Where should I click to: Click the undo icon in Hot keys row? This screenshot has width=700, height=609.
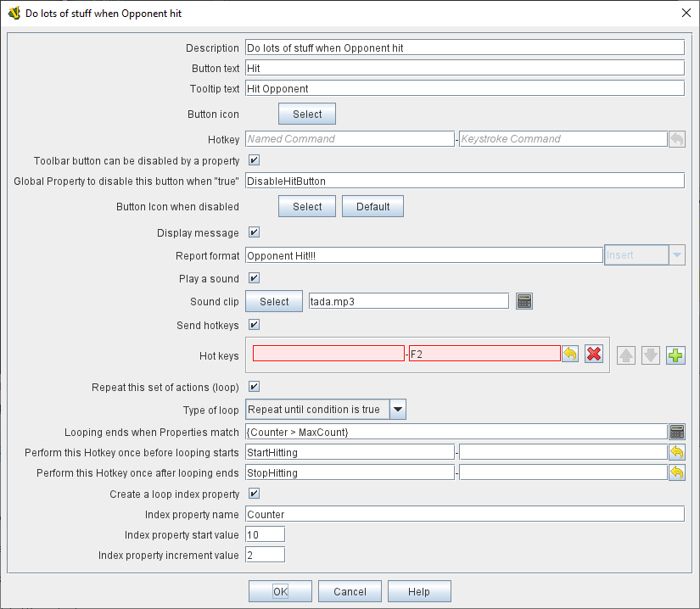[x=570, y=355]
